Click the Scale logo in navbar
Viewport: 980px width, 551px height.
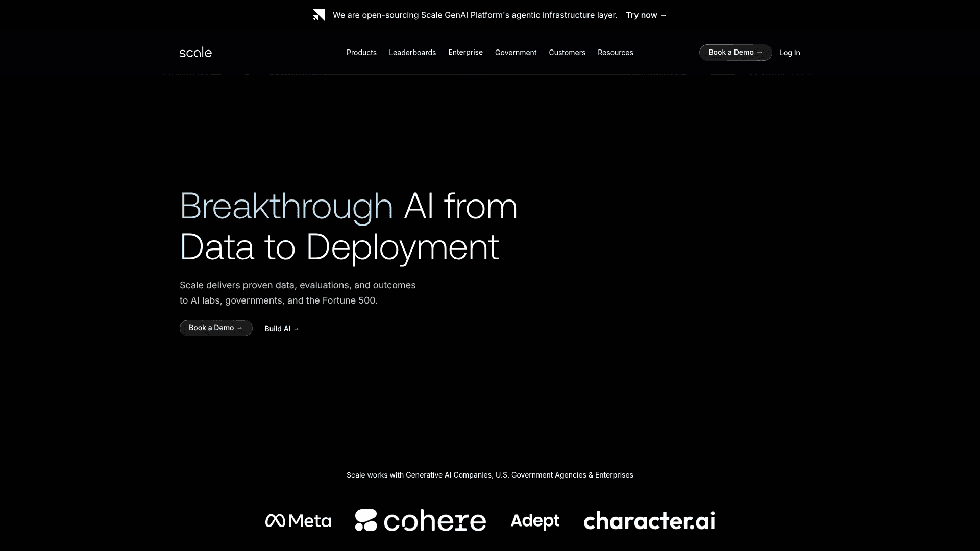click(x=195, y=53)
